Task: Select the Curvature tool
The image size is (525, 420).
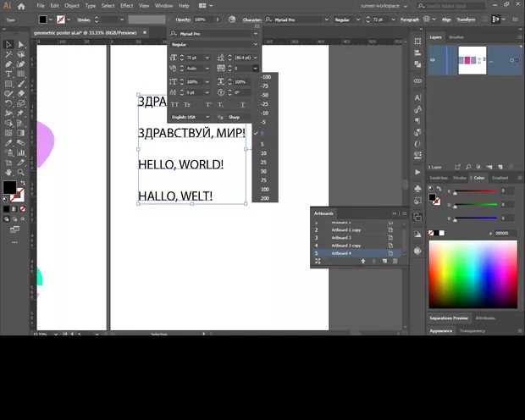Action: tap(21, 64)
